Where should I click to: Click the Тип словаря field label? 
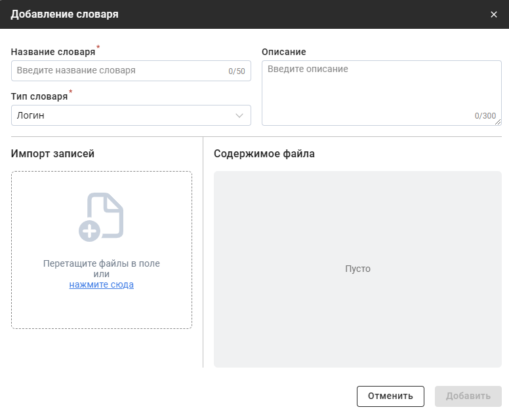(x=39, y=96)
